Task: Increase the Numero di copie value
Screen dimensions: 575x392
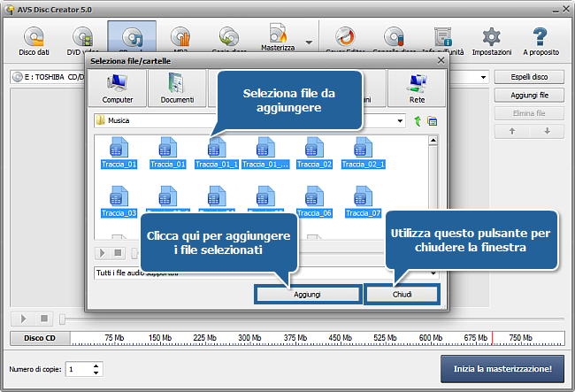Action: pos(97,365)
